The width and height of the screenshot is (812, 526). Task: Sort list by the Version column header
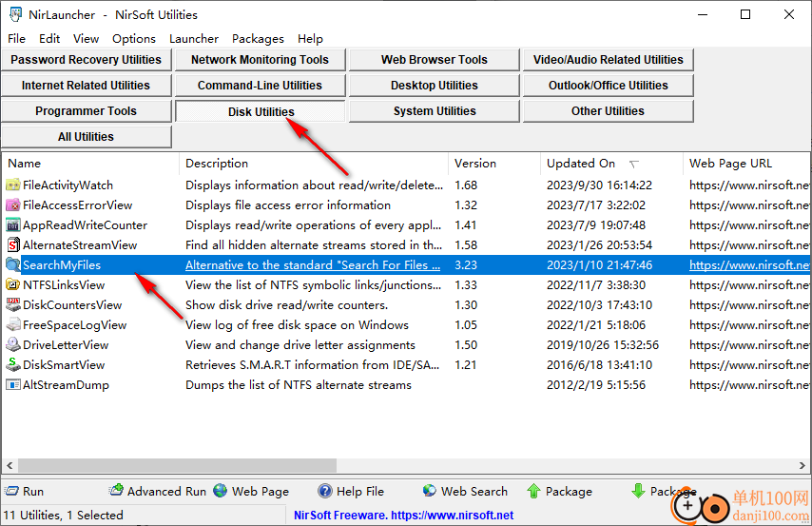494,164
